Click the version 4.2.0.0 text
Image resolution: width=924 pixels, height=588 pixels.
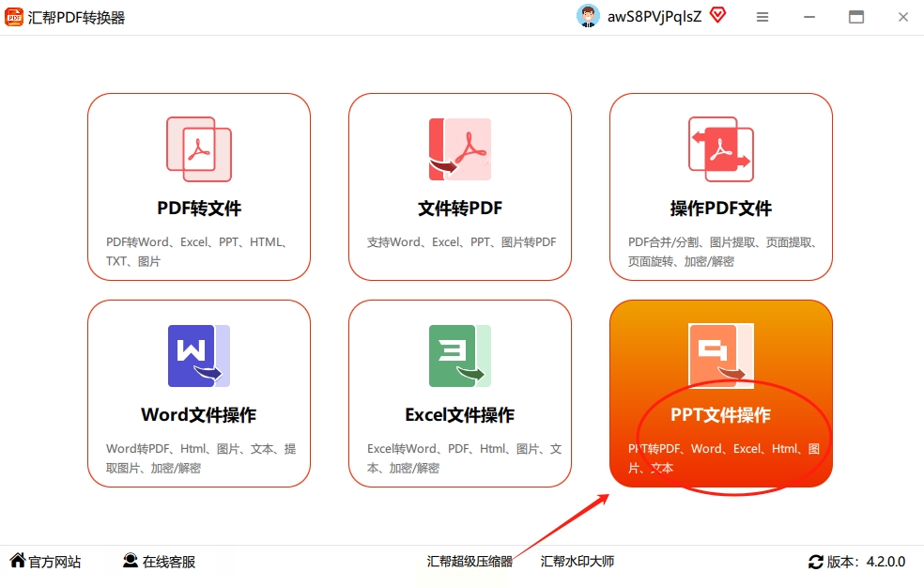[x=885, y=562]
